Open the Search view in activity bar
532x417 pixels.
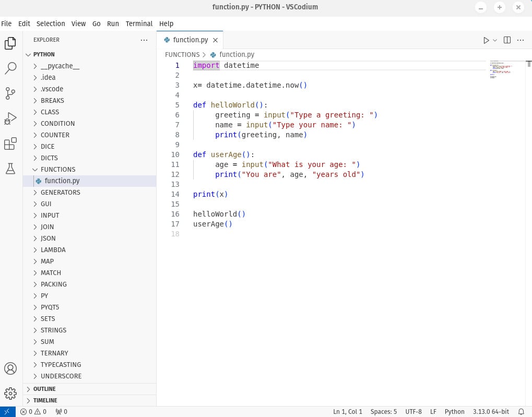click(10, 68)
